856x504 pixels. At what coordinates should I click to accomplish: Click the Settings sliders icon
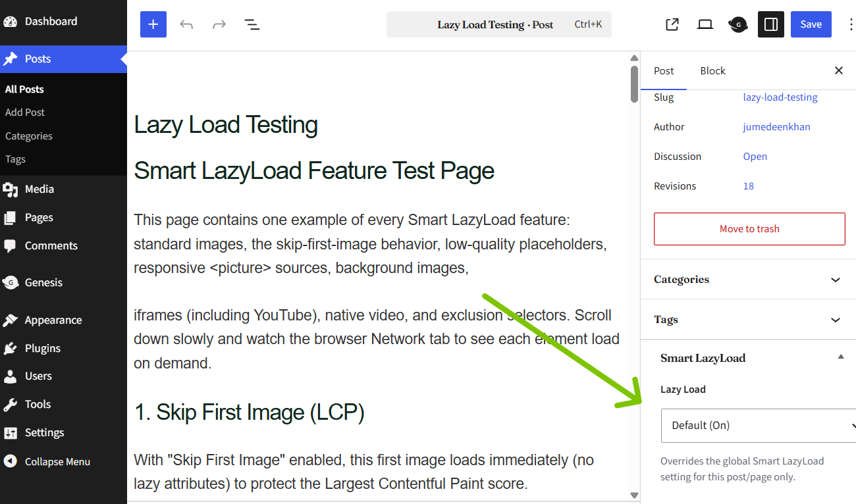pos(10,433)
